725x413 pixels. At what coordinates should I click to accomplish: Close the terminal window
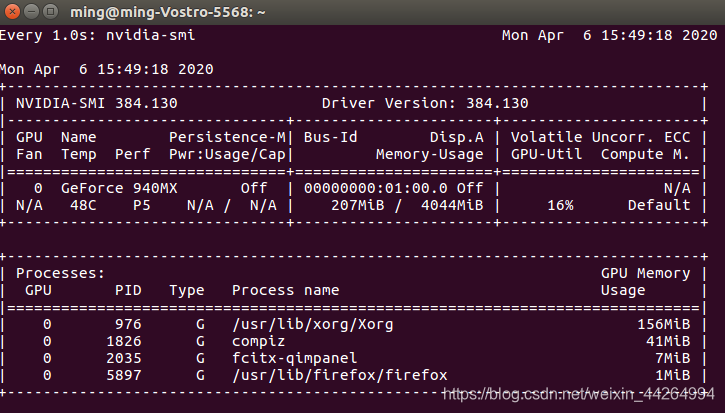click(12, 11)
